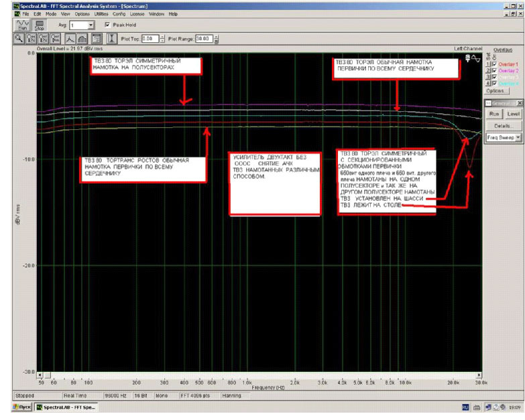Open the display options panel icon
Image resolution: width=525 pixels, height=420 pixels.
[97, 39]
